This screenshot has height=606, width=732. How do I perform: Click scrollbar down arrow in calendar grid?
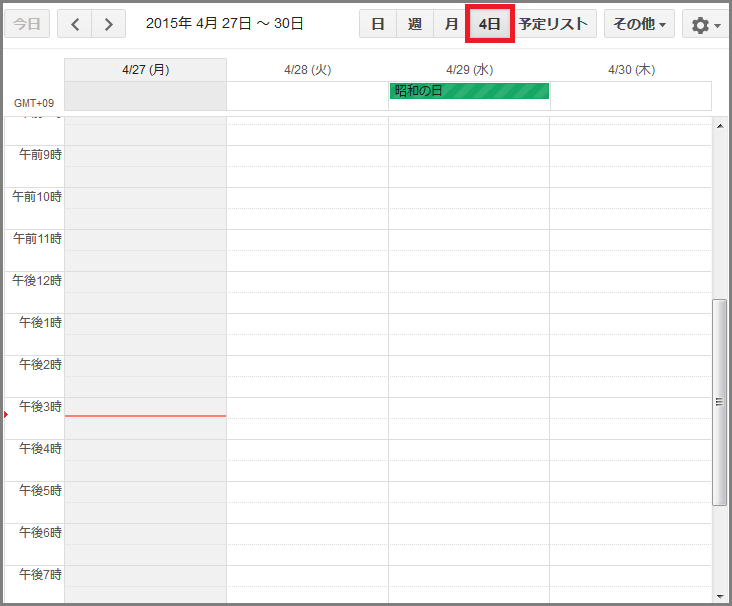coord(720,596)
